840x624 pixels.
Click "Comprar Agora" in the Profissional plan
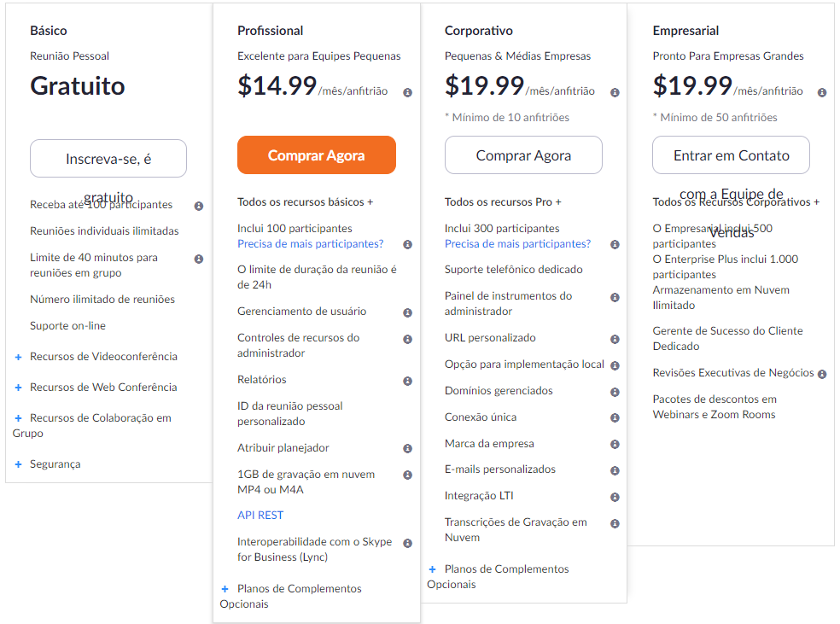[x=316, y=155]
